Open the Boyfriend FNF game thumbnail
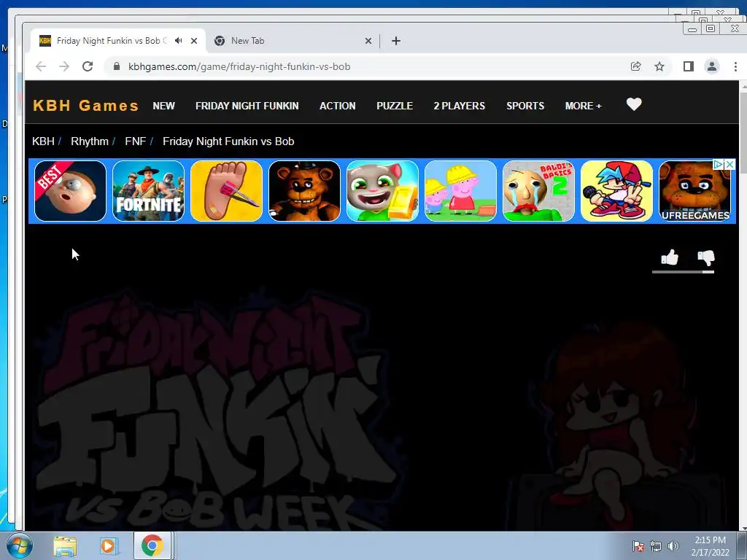747x560 pixels. [x=616, y=191]
